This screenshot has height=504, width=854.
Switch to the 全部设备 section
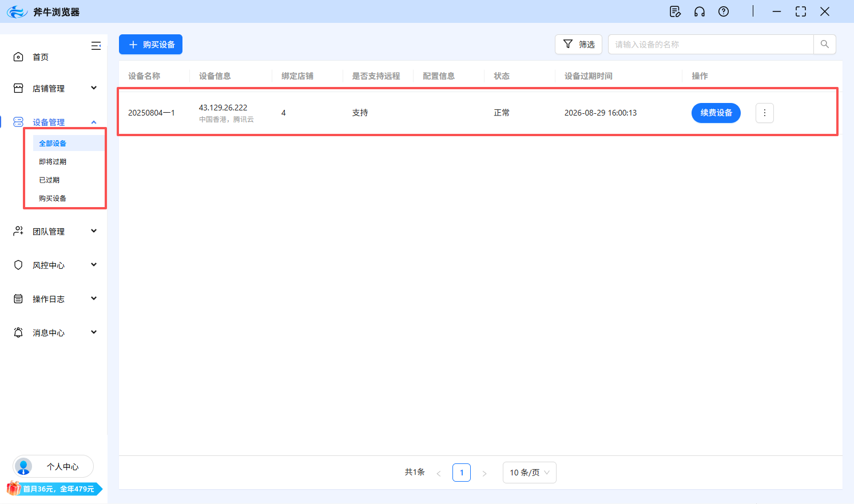point(52,143)
